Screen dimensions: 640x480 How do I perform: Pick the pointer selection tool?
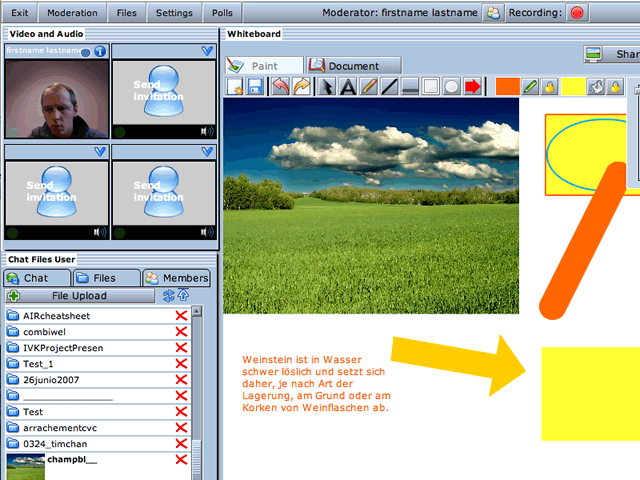326,87
